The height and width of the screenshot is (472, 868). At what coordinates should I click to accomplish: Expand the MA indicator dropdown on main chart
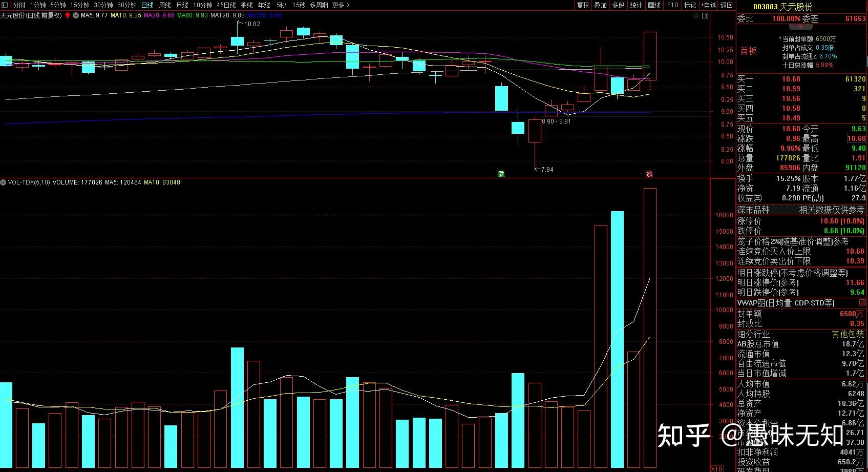(76, 15)
